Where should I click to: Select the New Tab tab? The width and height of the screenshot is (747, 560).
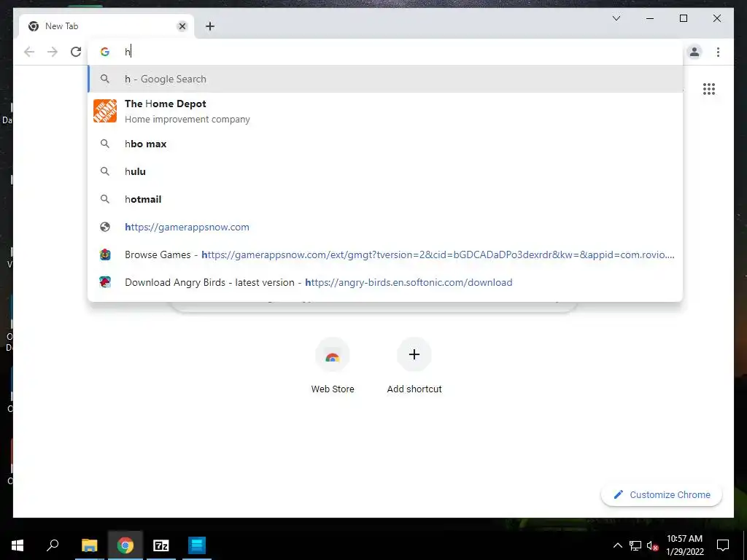[x=107, y=26]
